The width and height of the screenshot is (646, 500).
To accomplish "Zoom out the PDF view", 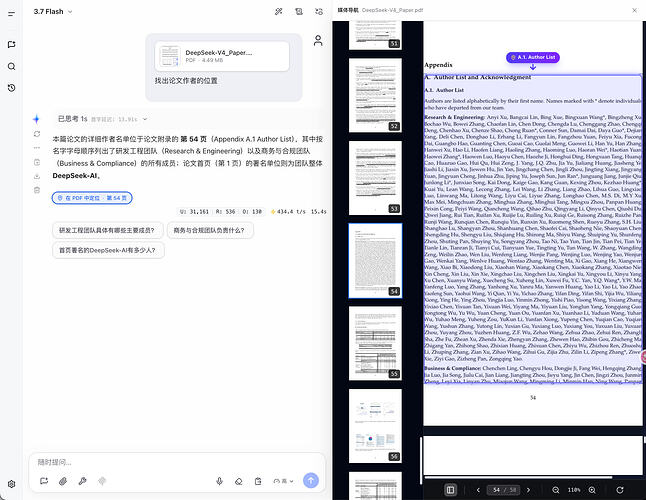I will coord(556,490).
